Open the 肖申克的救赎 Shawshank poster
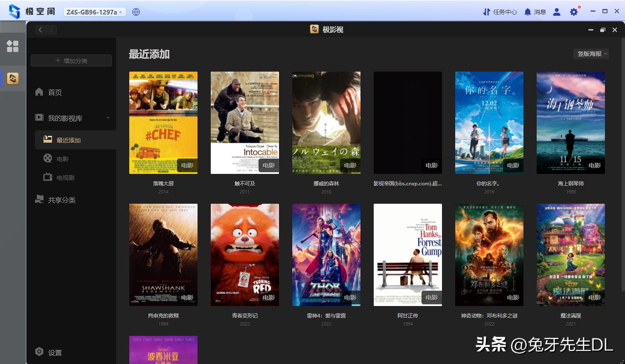This screenshot has height=364, width=625. (x=163, y=255)
